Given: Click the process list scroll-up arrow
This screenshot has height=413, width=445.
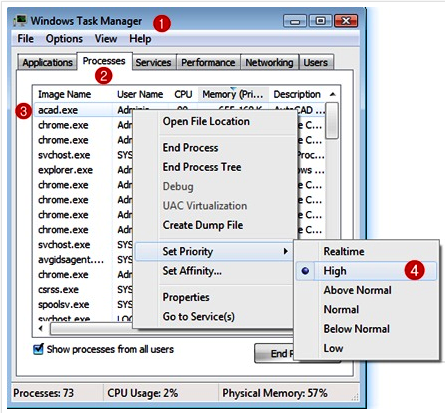Looking at the screenshot, I should pos(332,94).
